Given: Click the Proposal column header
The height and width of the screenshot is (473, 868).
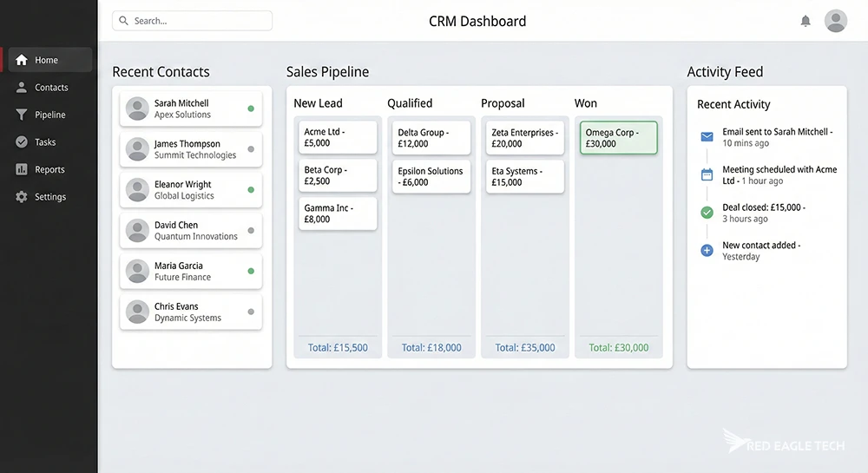Looking at the screenshot, I should click(x=503, y=103).
